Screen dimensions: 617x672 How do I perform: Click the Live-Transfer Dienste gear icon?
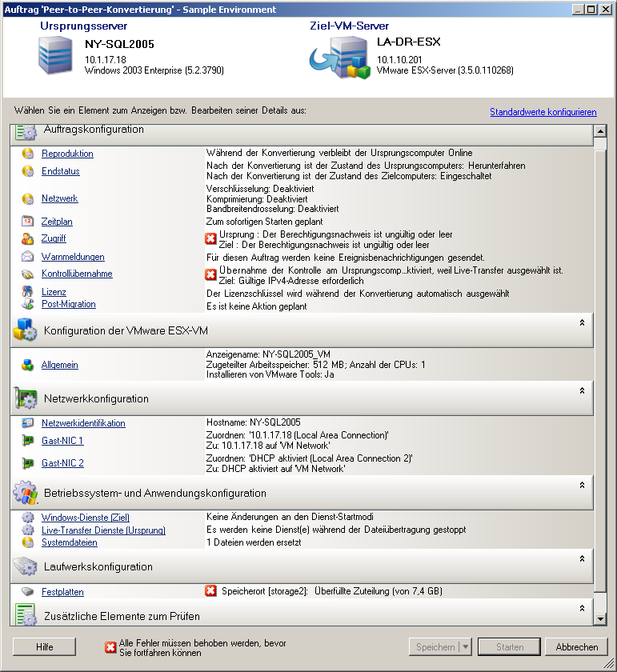(x=28, y=530)
